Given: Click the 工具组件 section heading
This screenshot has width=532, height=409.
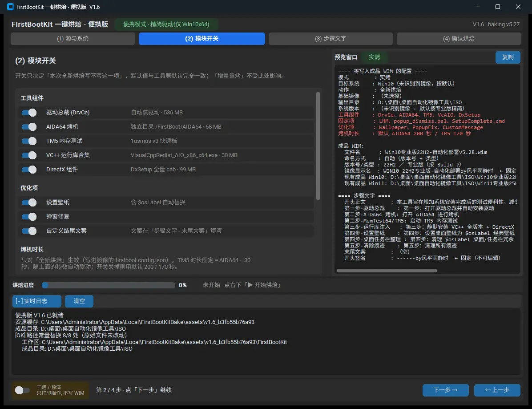Looking at the screenshot, I should coord(32,98).
